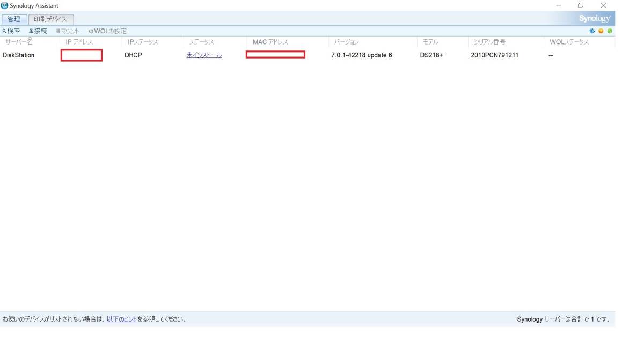Click the Synology logo banner
Viewport: 644px width, 349px height.
(595, 19)
